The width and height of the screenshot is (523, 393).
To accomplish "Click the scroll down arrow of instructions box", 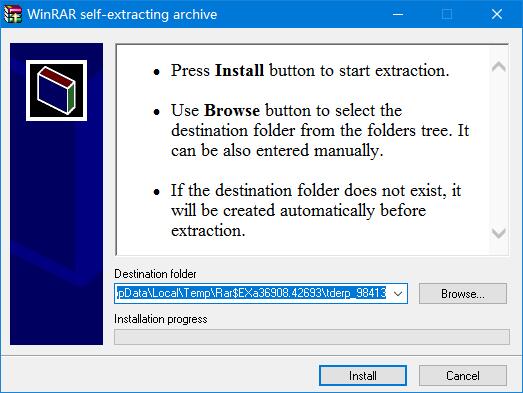I will (x=499, y=233).
